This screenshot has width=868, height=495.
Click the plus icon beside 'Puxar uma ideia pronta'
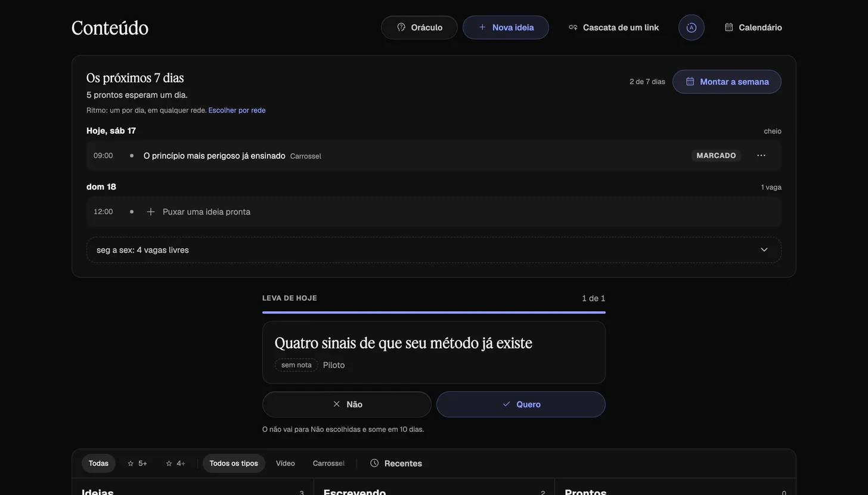click(151, 212)
